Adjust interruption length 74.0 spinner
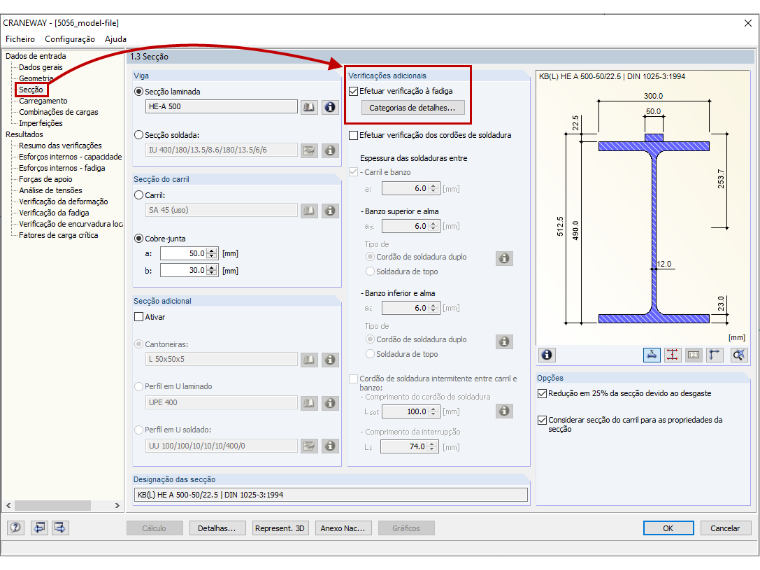Screen dimensions: 760x570 (432, 446)
